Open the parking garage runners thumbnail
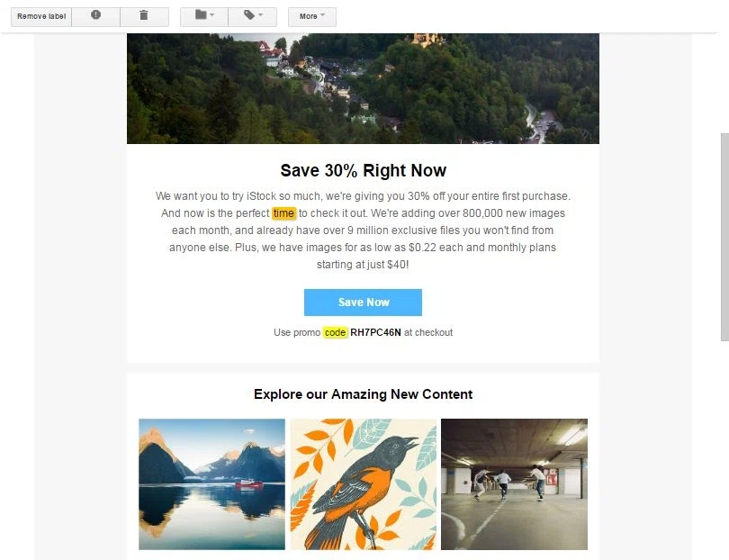The height and width of the screenshot is (560, 729). point(514,484)
